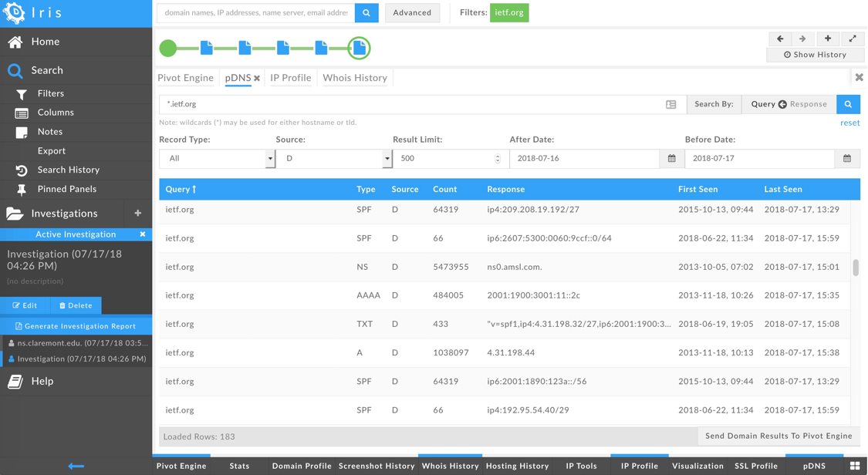Image resolution: width=868 pixels, height=475 pixels.
Task: Run the pDNS search with blue magnifier
Action: 848,104
